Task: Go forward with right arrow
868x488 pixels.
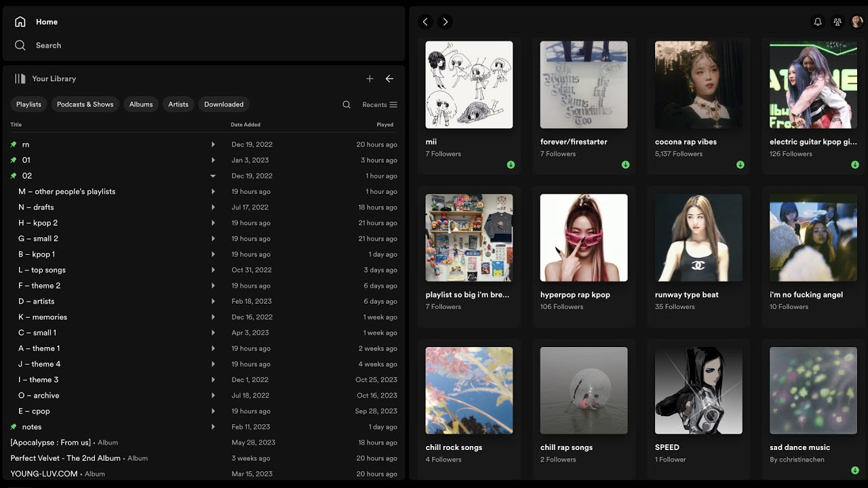Action: pos(445,22)
